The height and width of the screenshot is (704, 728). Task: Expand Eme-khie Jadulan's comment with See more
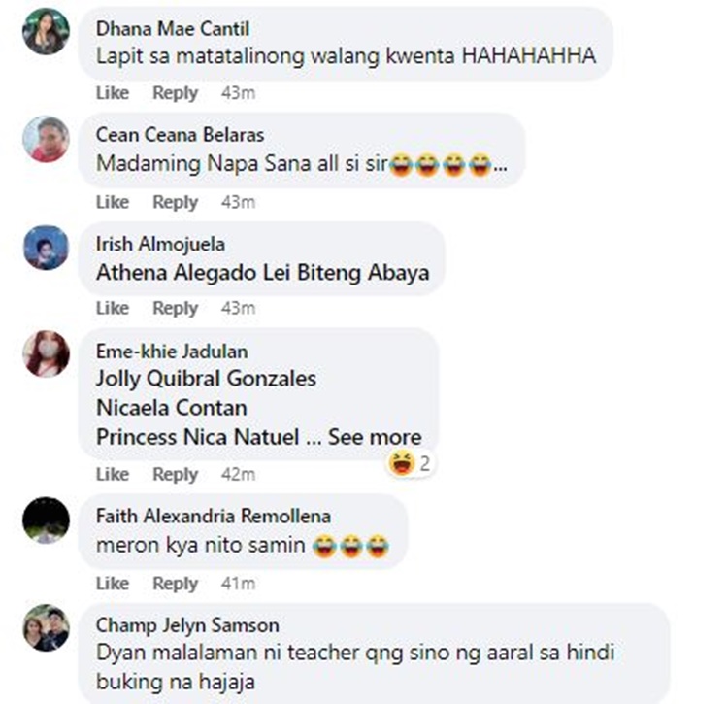(375, 437)
